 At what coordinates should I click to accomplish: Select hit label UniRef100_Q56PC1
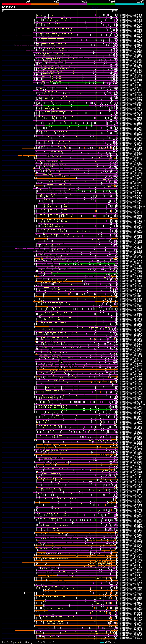pyautogui.click(x=131, y=70)
